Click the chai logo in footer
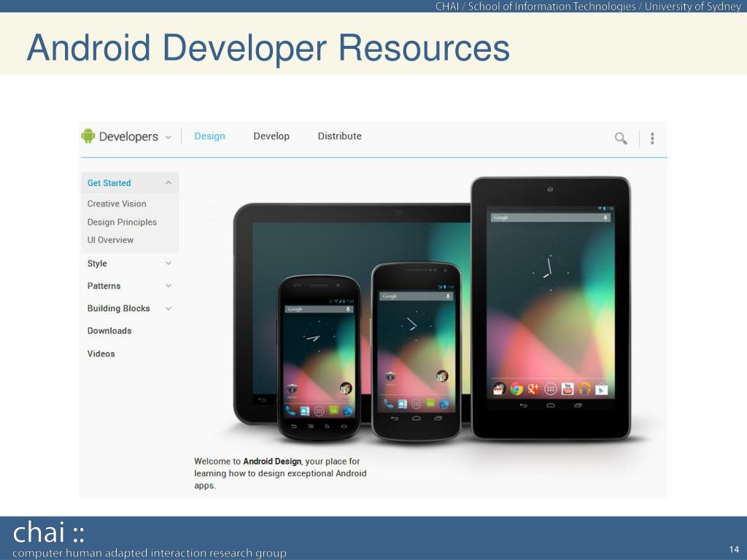Image resolution: width=747 pixels, height=560 pixels. (49, 532)
